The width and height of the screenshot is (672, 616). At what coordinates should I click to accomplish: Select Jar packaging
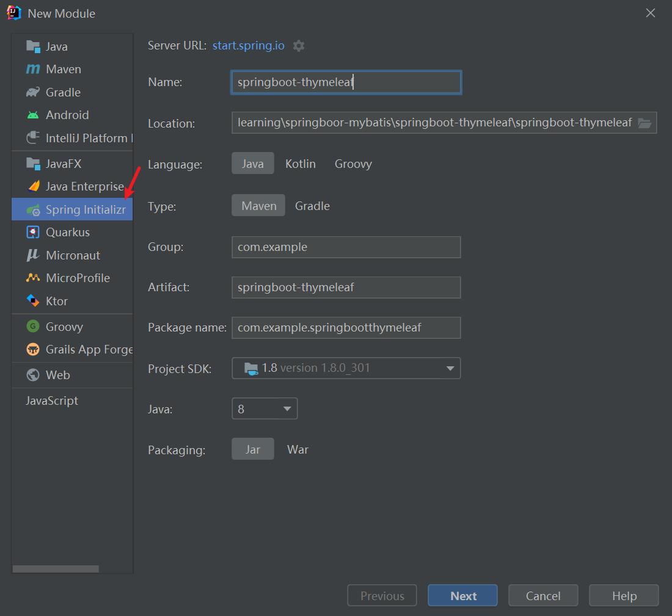(x=253, y=449)
